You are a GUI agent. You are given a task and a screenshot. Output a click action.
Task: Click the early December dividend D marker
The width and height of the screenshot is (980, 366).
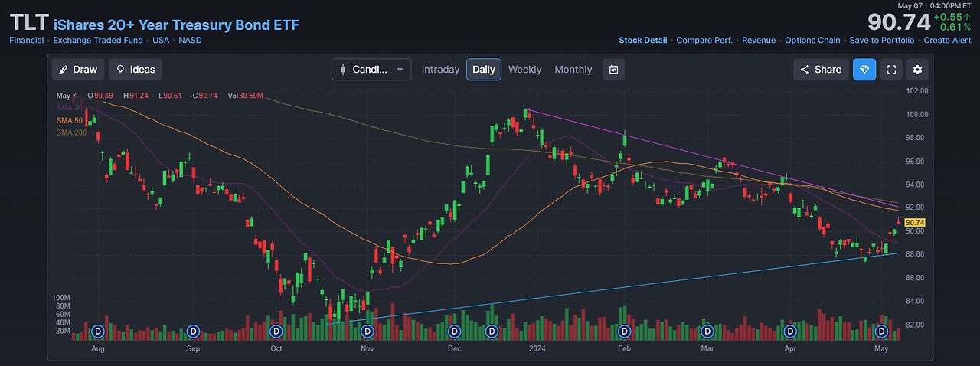click(x=455, y=332)
